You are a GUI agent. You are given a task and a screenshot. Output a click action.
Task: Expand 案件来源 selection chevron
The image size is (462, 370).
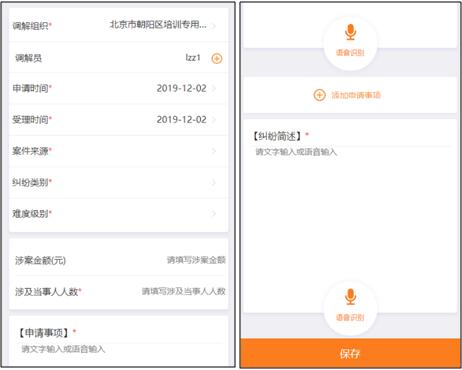[214, 151]
